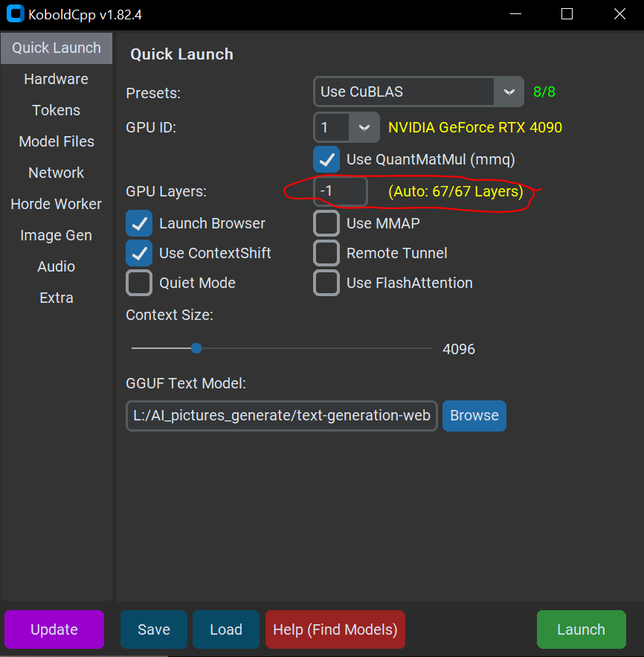Image resolution: width=644 pixels, height=657 pixels.
Task: Enable Quiet Mode checkbox
Action: (x=139, y=283)
